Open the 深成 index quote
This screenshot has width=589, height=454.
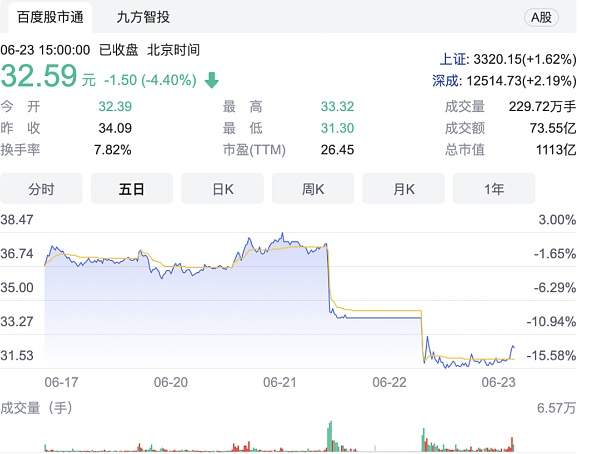(x=504, y=81)
